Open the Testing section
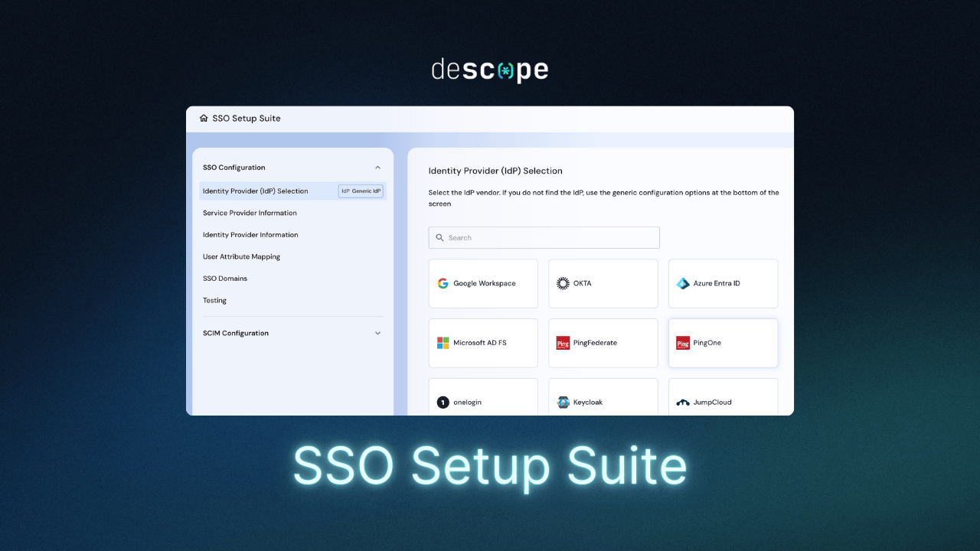Image resolution: width=980 pixels, height=551 pixels. pyautogui.click(x=214, y=300)
